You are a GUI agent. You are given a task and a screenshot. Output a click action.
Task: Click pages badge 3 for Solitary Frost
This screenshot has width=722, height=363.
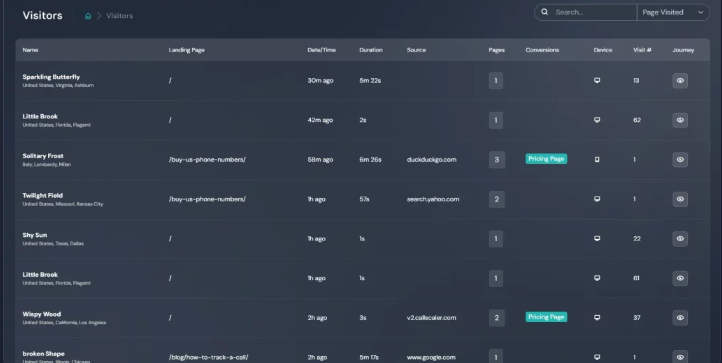[496, 160]
